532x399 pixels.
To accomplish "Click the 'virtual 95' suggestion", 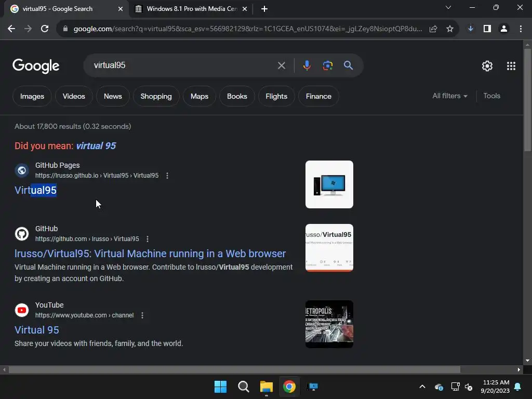I will pos(96,146).
